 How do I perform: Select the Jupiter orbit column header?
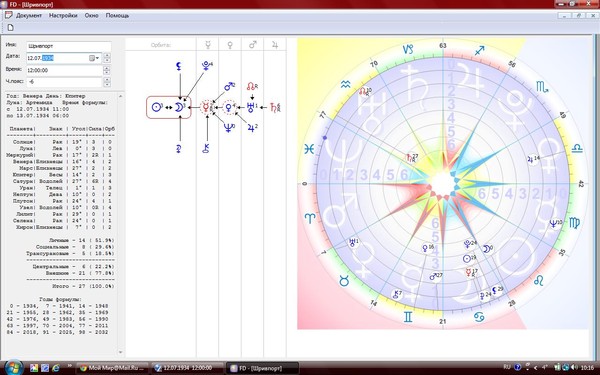[275, 45]
